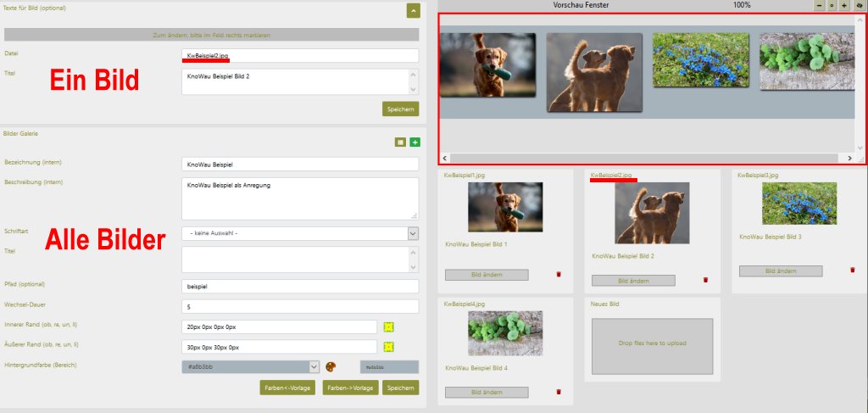Screen dimensions: 868x413
Task: Delete KwBeispiel1.jpg with its trash icon
Action: point(559,275)
